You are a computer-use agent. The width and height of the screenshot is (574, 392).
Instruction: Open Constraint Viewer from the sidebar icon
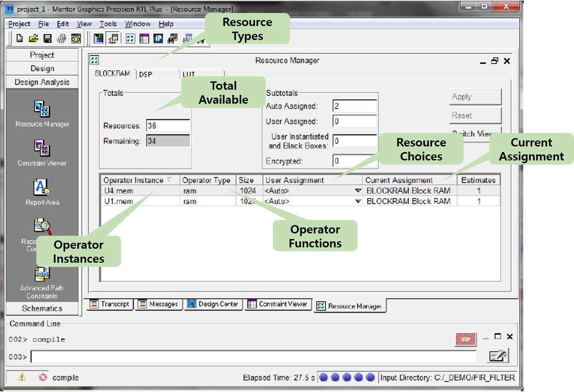click(42, 148)
